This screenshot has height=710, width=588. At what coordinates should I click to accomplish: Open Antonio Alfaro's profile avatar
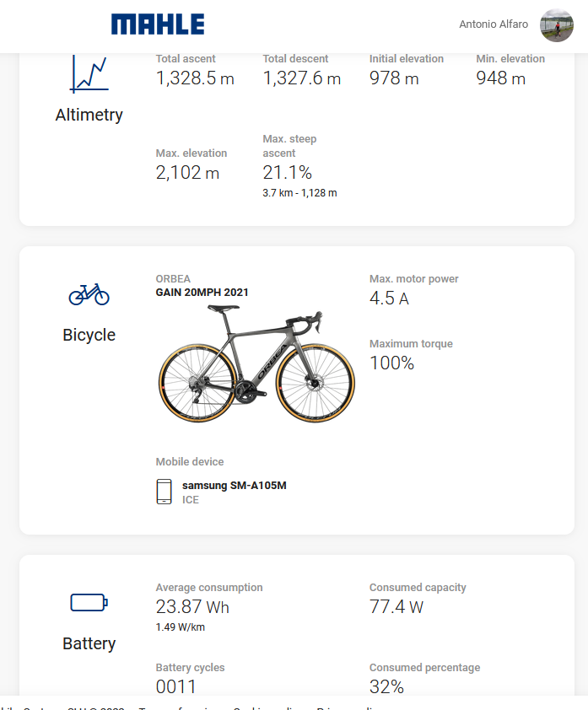coord(556,24)
